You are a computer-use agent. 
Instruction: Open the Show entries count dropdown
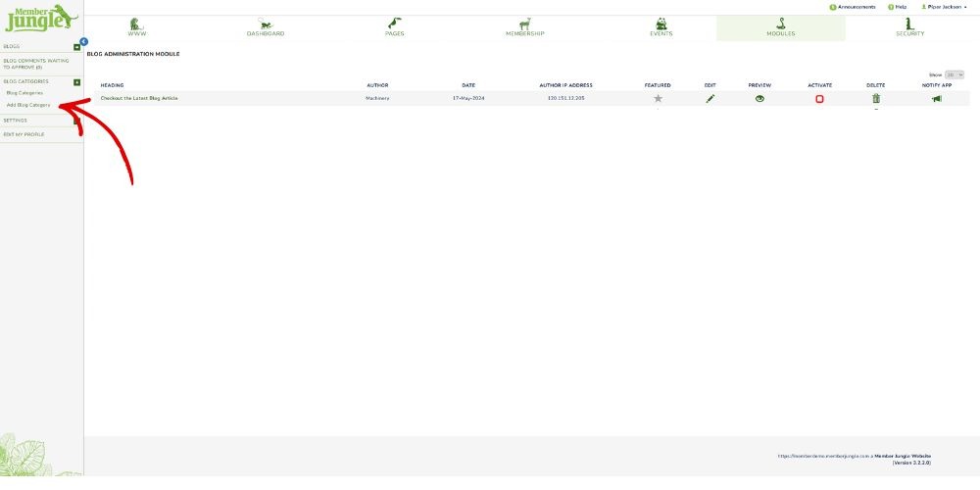click(954, 74)
